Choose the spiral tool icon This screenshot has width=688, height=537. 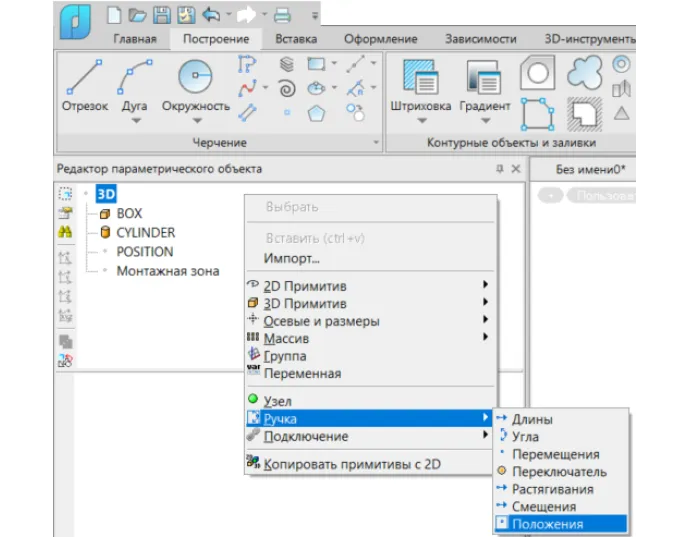pos(287,89)
